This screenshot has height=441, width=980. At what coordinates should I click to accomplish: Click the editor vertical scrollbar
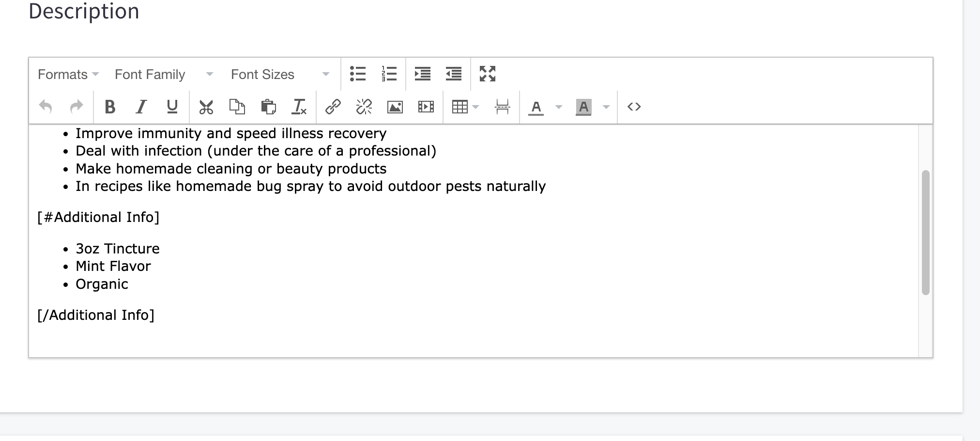925,233
